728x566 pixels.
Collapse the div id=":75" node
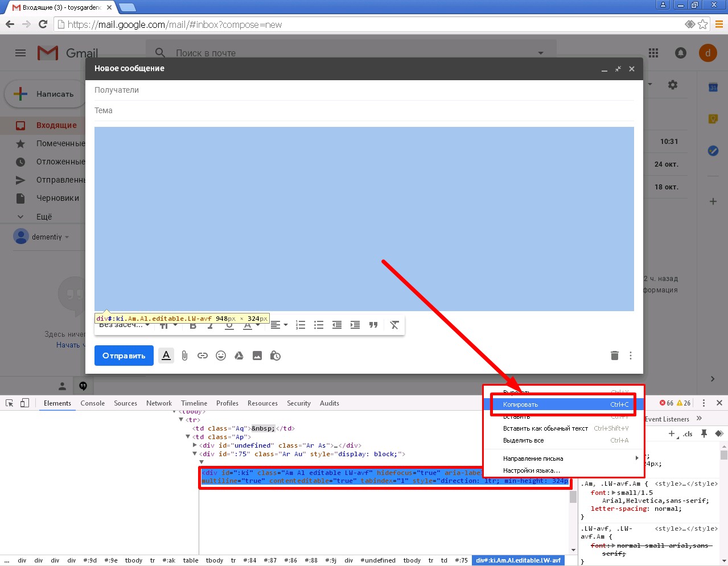tap(195, 454)
